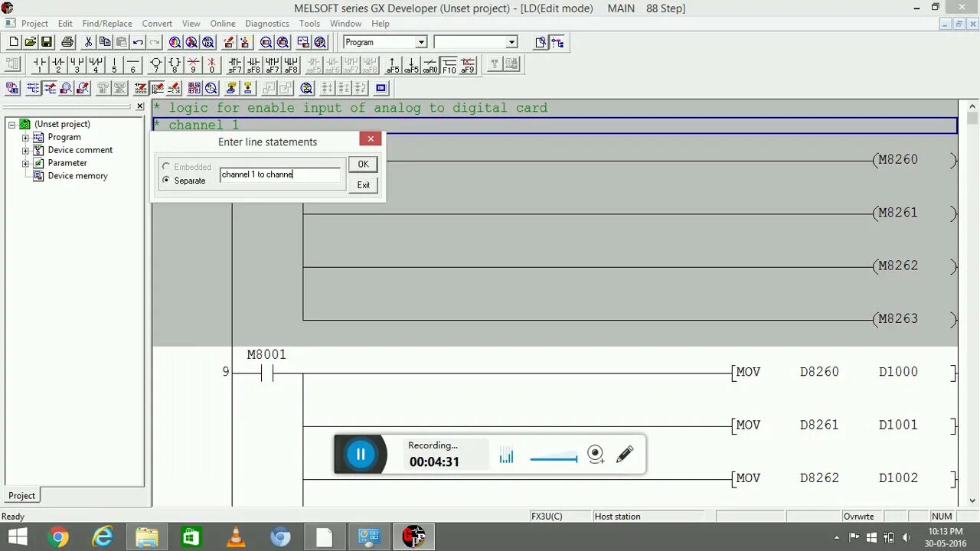
Task: Click the caF10 invert operation result icon
Action: 430,65
